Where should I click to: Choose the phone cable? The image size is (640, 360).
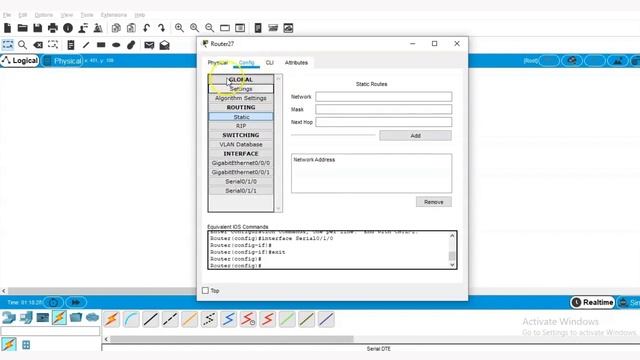click(x=209, y=319)
